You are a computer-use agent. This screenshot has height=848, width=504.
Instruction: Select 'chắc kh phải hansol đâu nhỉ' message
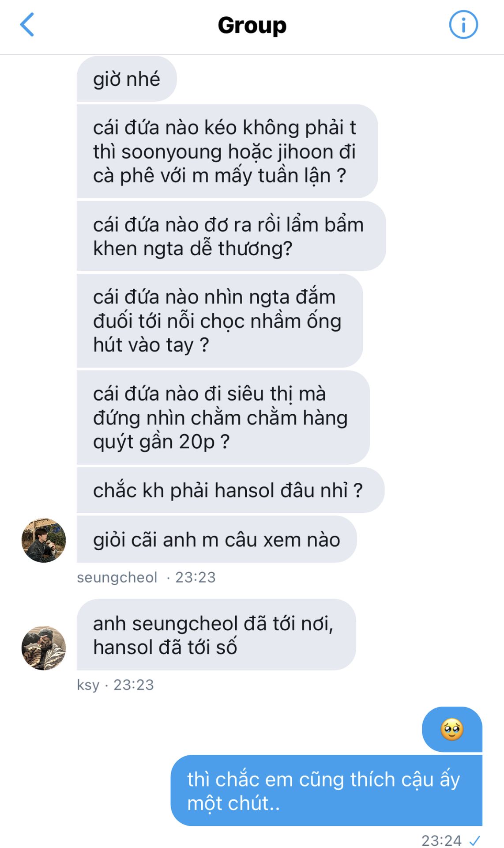coord(230,490)
